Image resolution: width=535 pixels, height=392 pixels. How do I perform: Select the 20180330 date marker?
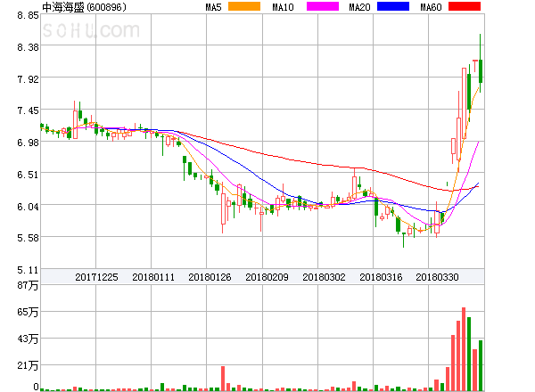coord(437,277)
